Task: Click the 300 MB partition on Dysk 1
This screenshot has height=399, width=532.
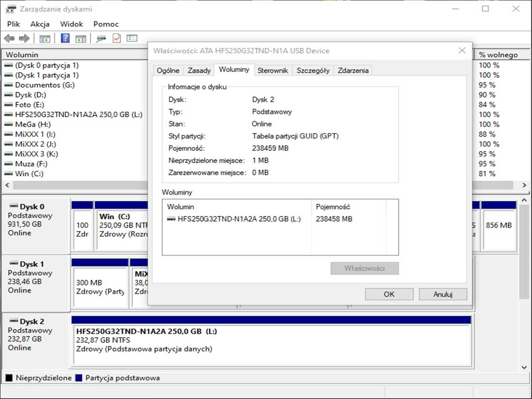Action: tap(100, 283)
